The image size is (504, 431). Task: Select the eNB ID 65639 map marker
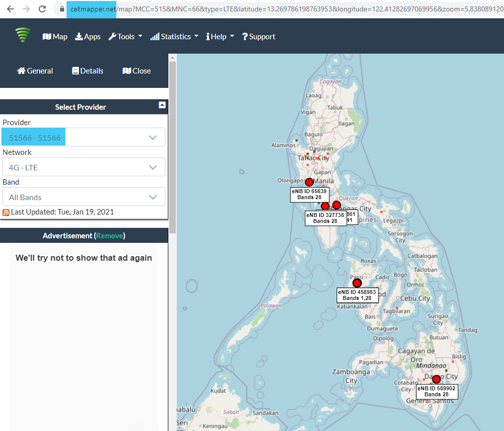(309, 182)
